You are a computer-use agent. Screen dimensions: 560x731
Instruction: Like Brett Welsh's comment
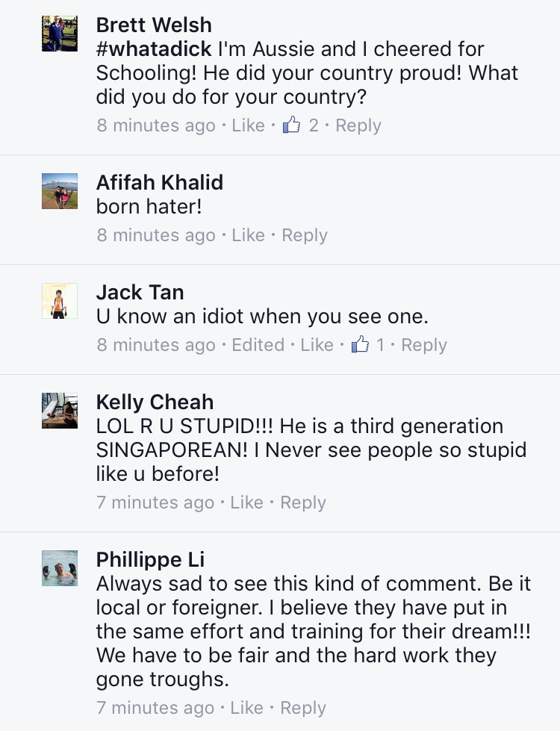[x=248, y=125]
